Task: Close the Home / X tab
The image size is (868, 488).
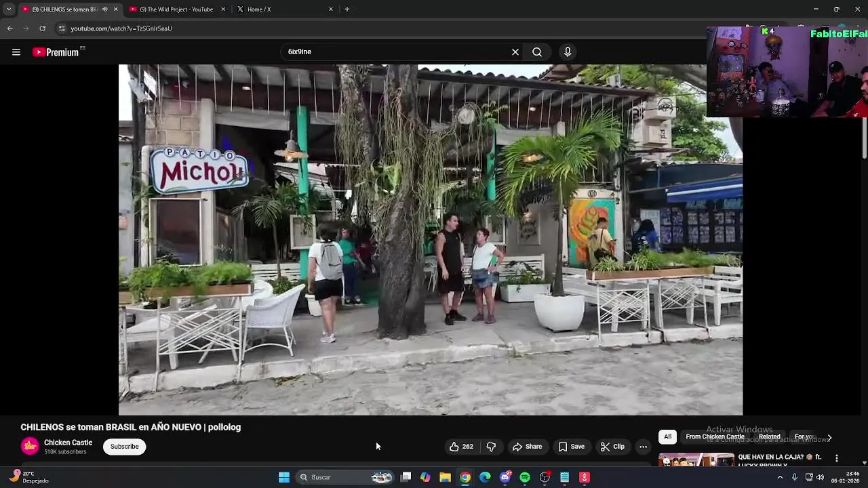Action: click(x=331, y=9)
